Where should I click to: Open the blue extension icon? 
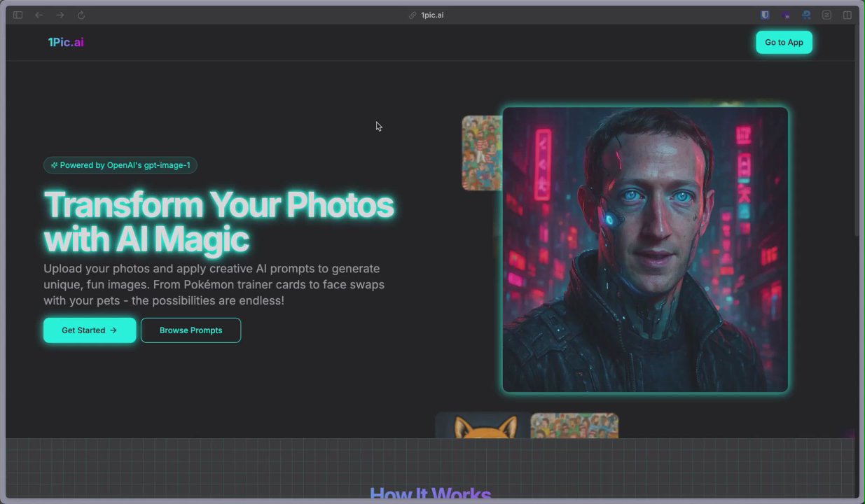[806, 15]
